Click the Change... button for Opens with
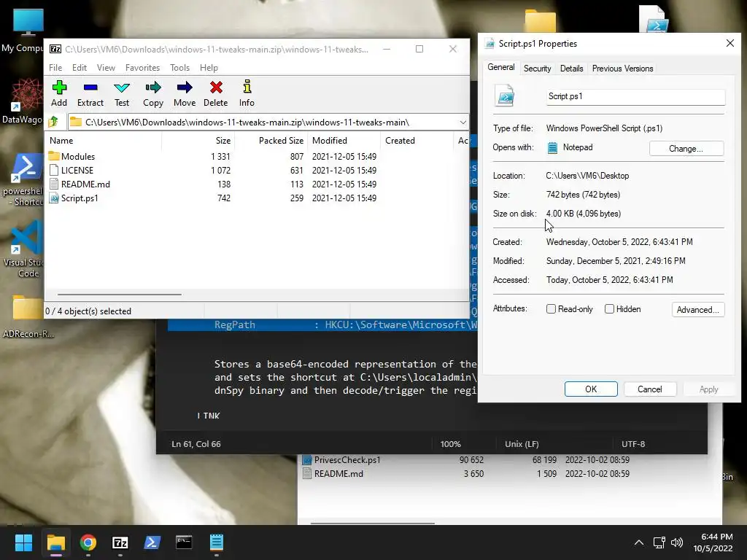The height and width of the screenshot is (560, 747). click(686, 149)
